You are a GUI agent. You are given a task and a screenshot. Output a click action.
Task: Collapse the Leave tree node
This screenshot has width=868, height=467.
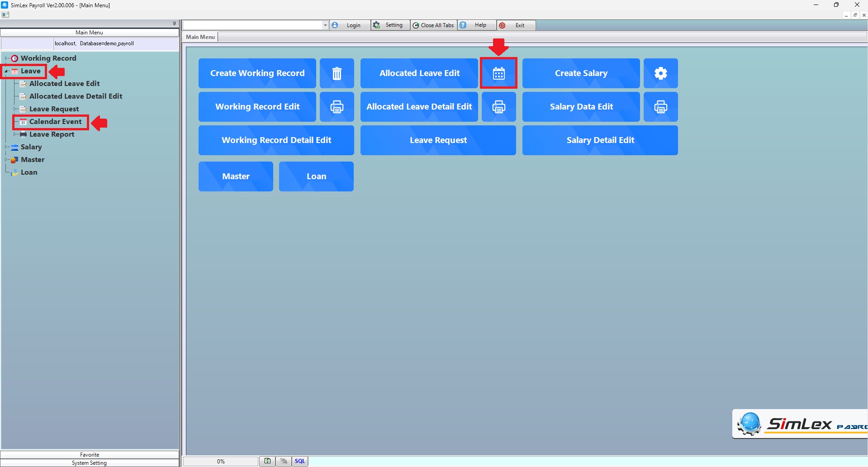(x=6, y=71)
